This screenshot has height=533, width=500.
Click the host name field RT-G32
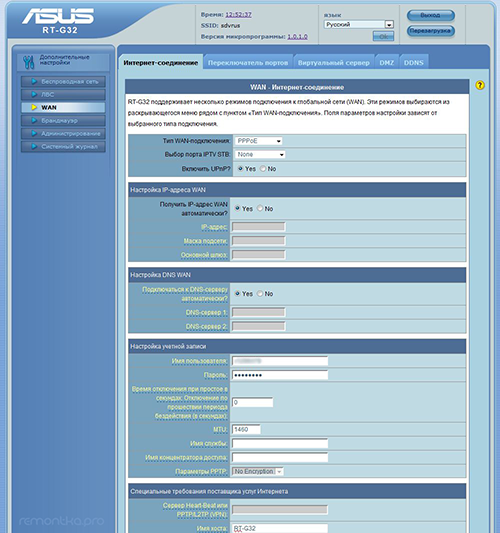(280, 529)
